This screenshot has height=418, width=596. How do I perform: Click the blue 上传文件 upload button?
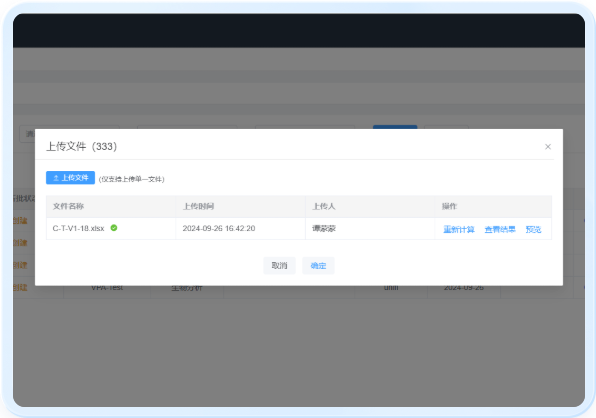[x=70, y=177]
